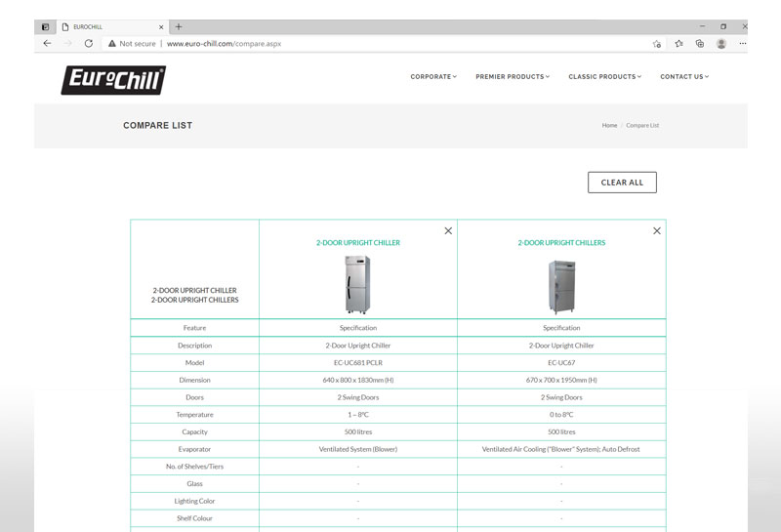The image size is (781, 532).
Task: Select the EUROCHILL browser tab
Action: (x=112, y=27)
